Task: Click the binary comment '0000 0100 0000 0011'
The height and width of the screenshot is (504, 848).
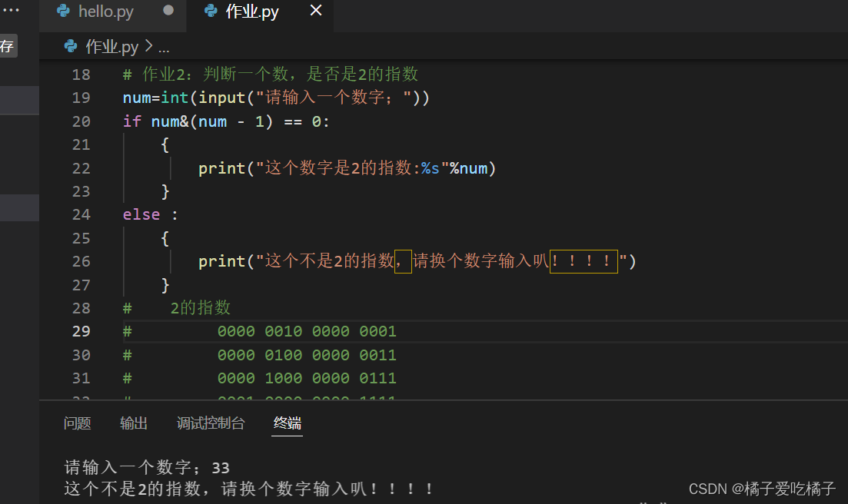Action: tap(307, 355)
